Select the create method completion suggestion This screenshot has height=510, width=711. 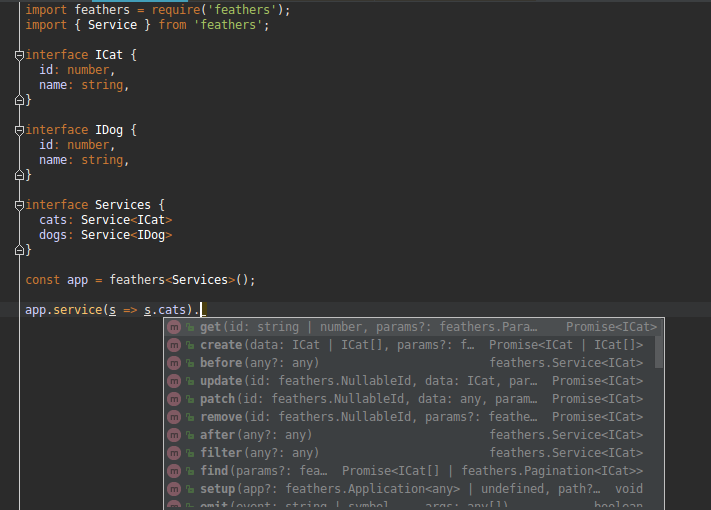point(409,345)
